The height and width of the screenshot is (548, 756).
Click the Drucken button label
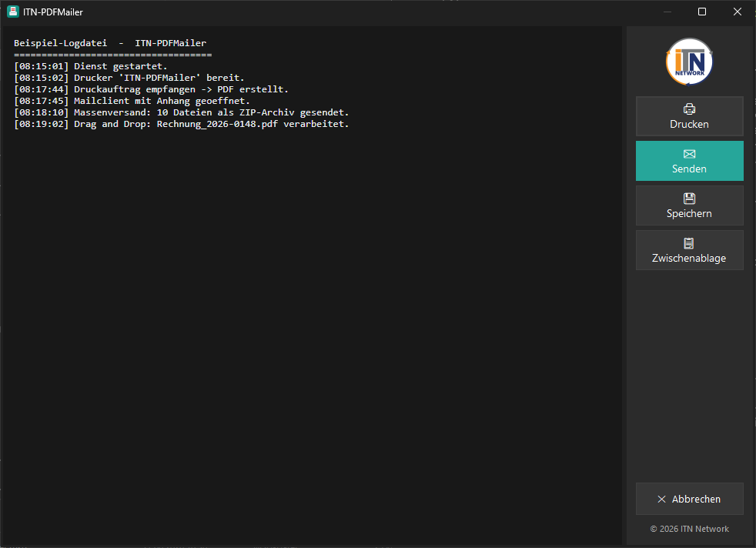[689, 125]
